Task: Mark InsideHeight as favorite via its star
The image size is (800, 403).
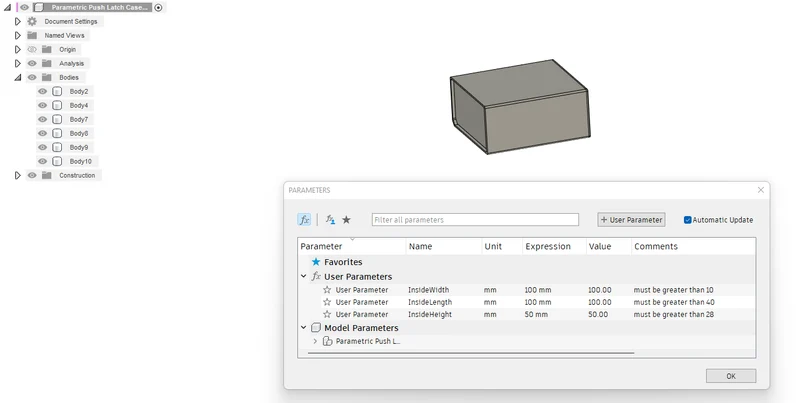Action: tap(327, 314)
